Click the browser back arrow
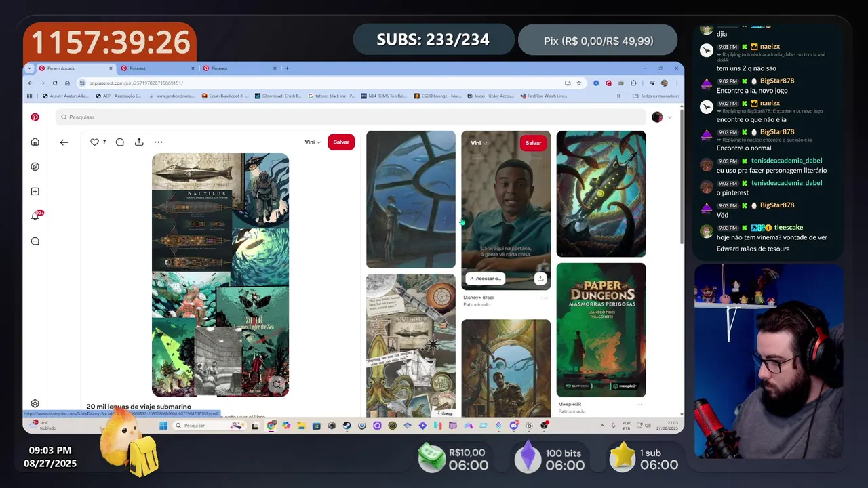Screen dimensions: 868x488 (x=30, y=83)
